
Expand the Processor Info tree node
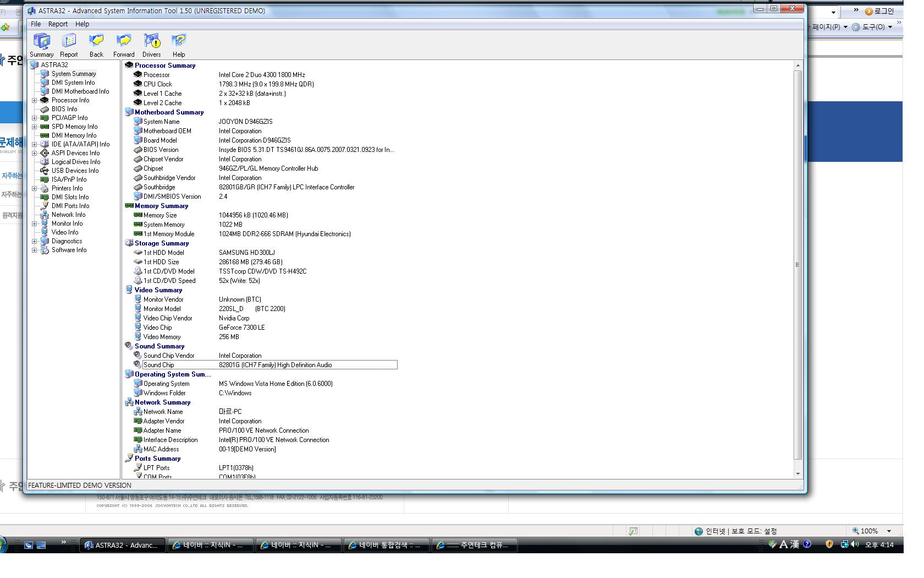pos(35,100)
